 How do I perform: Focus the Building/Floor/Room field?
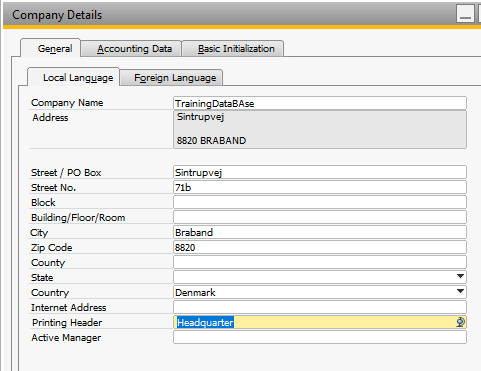pos(320,217)
